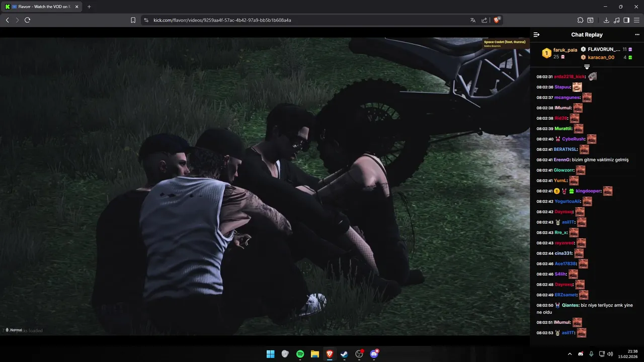Click the emote in arda2218_kick's message
Image resolution: width=644 pixels, height=362 pixels.
click(592, 76)
